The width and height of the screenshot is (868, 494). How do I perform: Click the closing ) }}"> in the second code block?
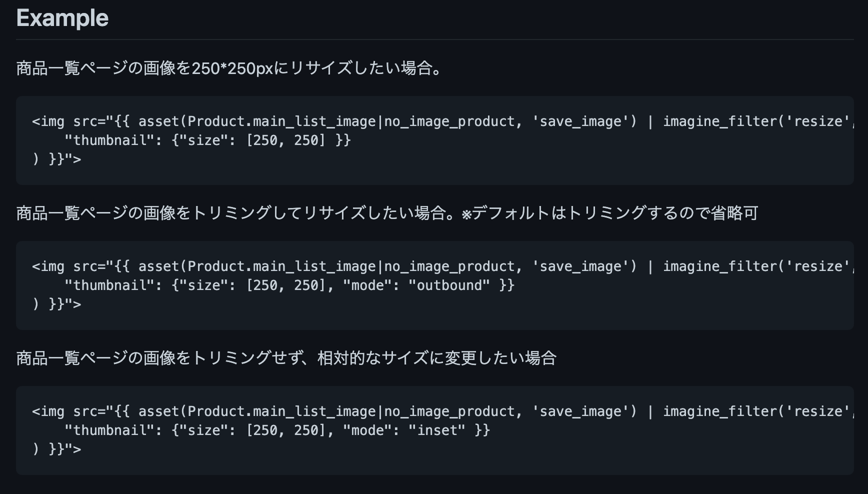[56, 304]
